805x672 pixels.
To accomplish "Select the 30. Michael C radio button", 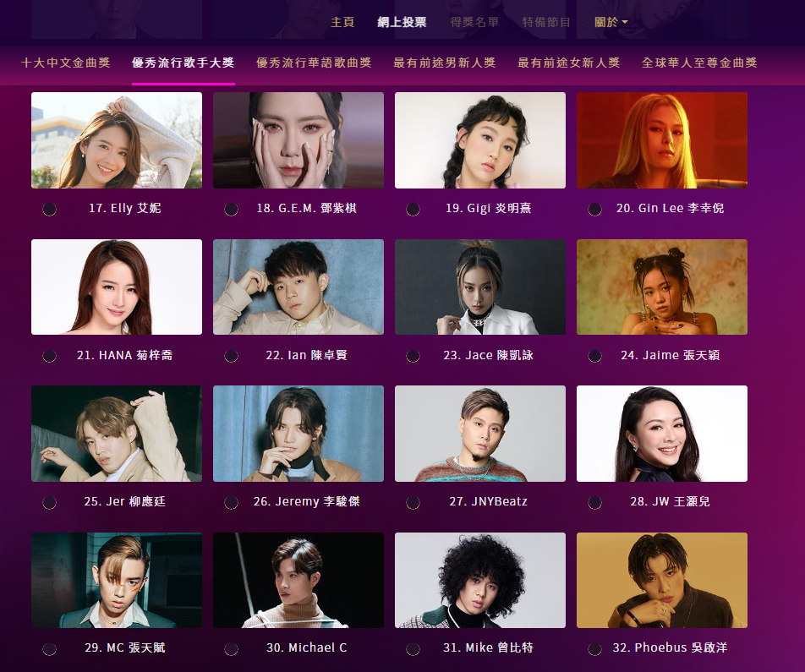I will (231, 649).
